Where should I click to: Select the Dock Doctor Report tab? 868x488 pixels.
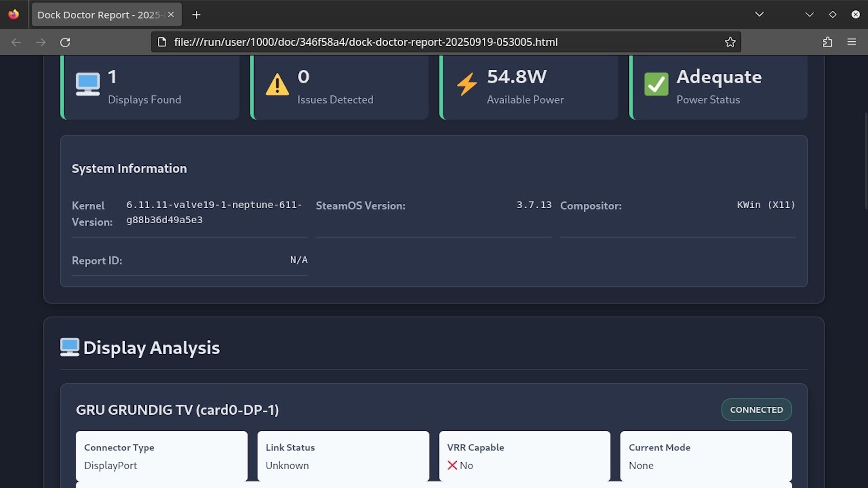99,15
